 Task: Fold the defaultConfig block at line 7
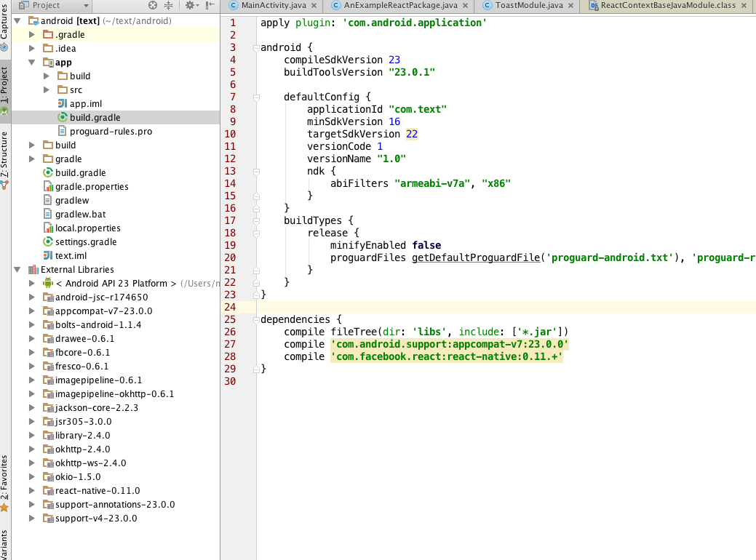click(257, 97)
